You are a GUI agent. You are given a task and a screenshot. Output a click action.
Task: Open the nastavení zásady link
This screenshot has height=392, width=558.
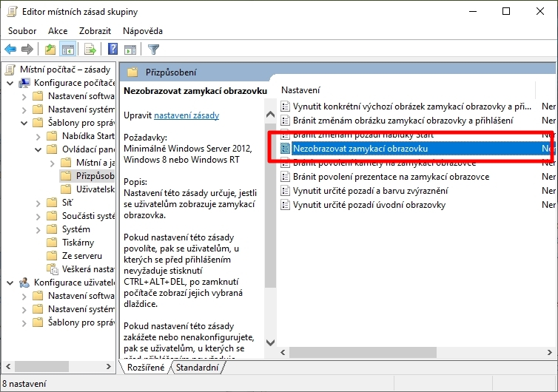point(186,115)
